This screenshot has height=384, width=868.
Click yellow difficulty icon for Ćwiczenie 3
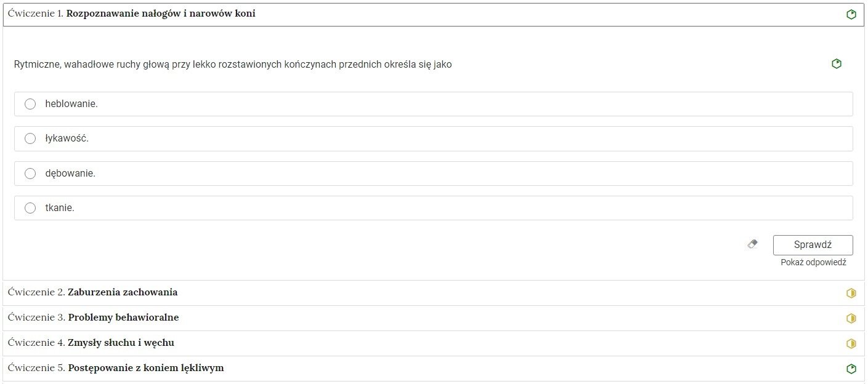click(x=851, y=319)
